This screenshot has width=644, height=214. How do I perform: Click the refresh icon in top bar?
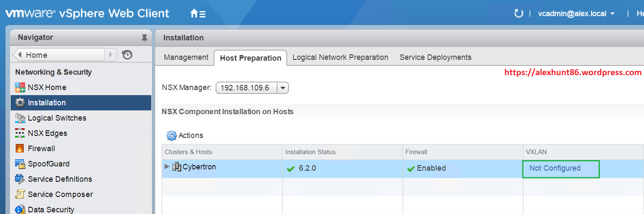(518, 14)
